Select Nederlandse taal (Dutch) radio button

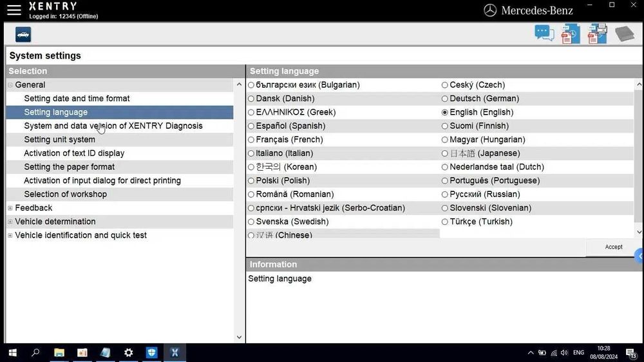coord(445,167)
